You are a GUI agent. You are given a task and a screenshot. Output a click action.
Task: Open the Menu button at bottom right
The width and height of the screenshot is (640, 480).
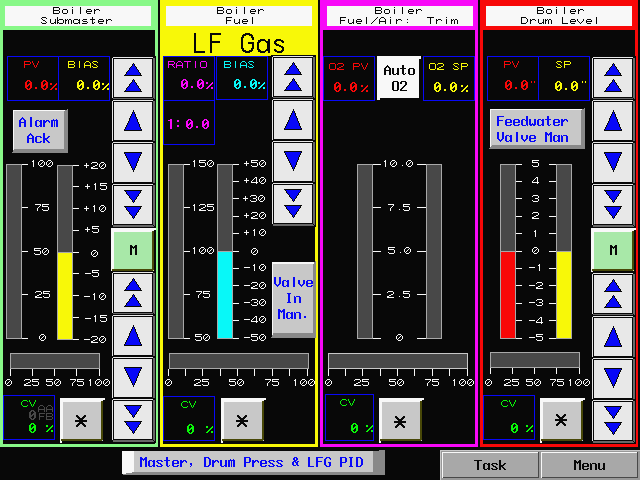588,465
